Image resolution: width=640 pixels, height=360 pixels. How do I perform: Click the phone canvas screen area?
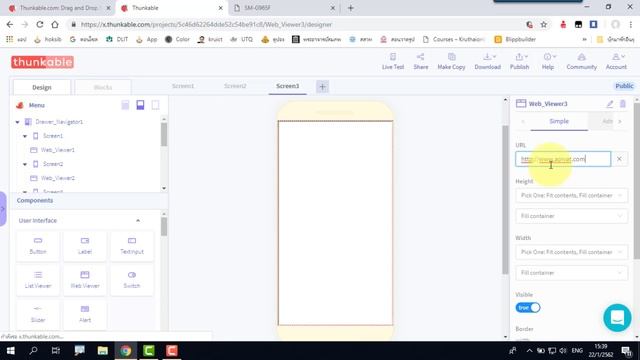tap(335, 223)
